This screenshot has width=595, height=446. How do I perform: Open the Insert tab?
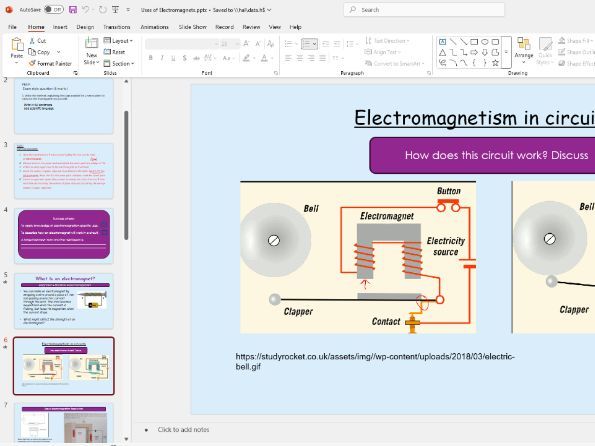click(x=60, y=27)
